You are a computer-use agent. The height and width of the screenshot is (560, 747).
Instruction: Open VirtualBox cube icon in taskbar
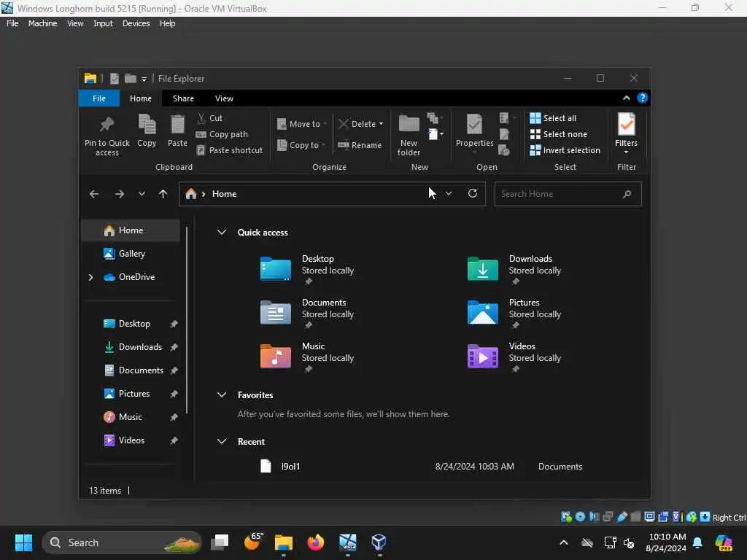379,542
